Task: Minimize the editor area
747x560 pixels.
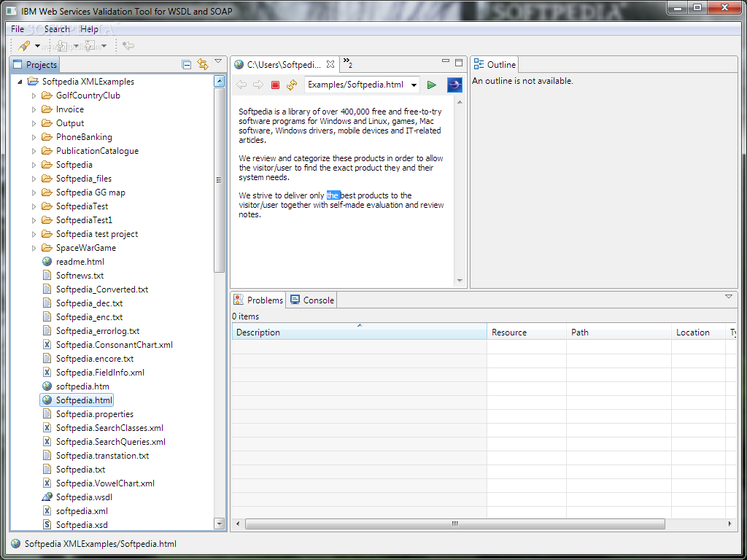Action: tap(446, 61)
